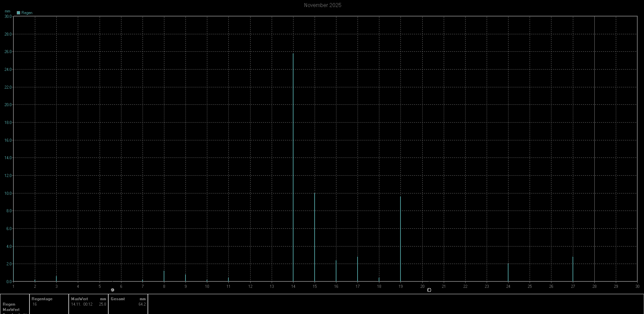Click the Regen row label in the table
The image size is (644, 314).
click(9, 304)
